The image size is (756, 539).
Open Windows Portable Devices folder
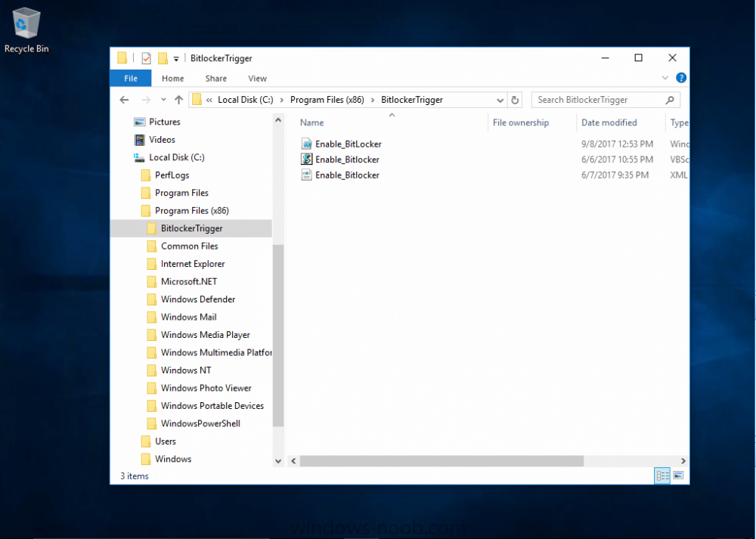(212, 406)
